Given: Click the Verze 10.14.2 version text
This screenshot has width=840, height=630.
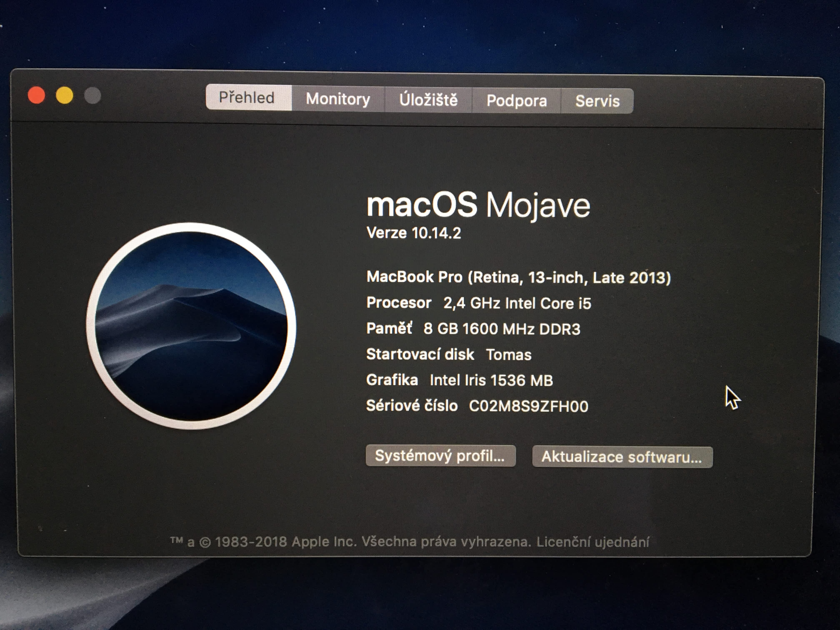Looking at the screenshot, I should [414, 233].
